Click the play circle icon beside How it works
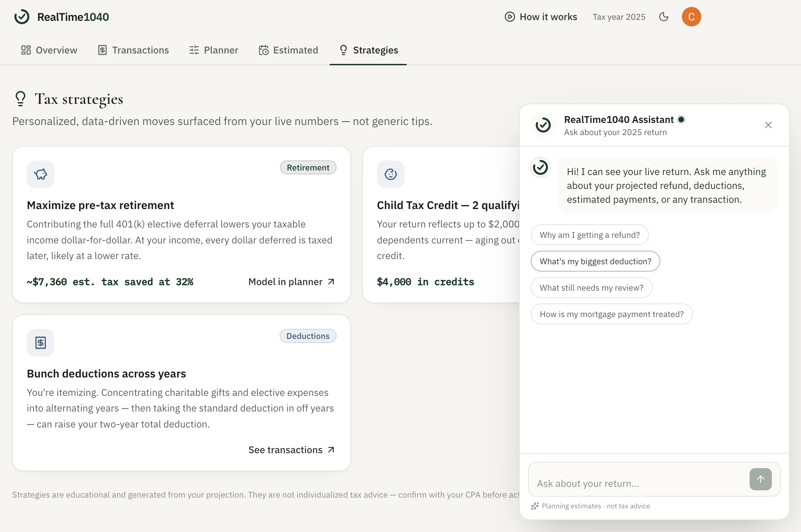801x532 pixels. tap(510, 17)
